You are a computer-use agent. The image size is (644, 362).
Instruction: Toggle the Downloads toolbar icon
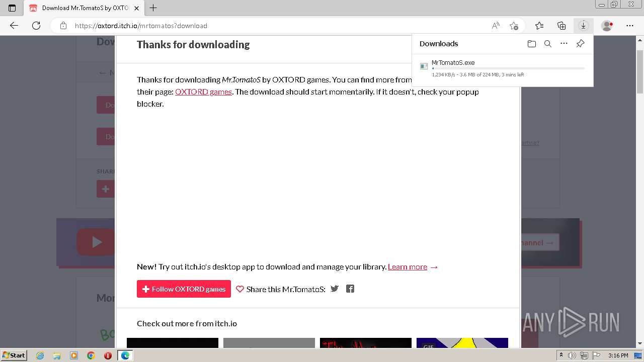click(x=583, y=26)
